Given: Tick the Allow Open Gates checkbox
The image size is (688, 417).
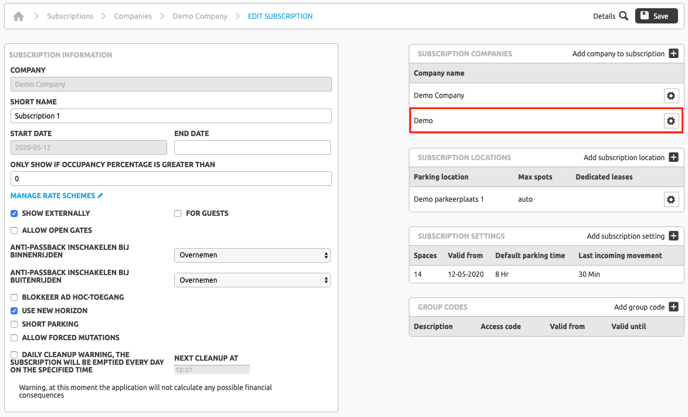Looking at the screenshot, I should click(14, 230).
